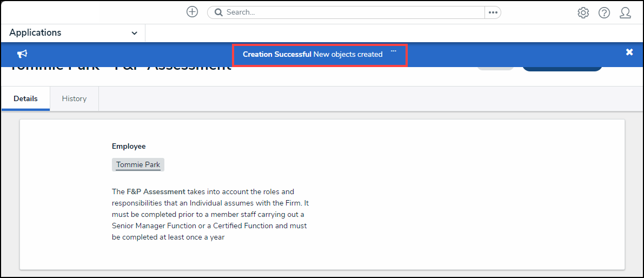The width and height of the screenshot is (644, 278).
Task: Dismiss the blue notification banner
Action: (x=629, y=52)
